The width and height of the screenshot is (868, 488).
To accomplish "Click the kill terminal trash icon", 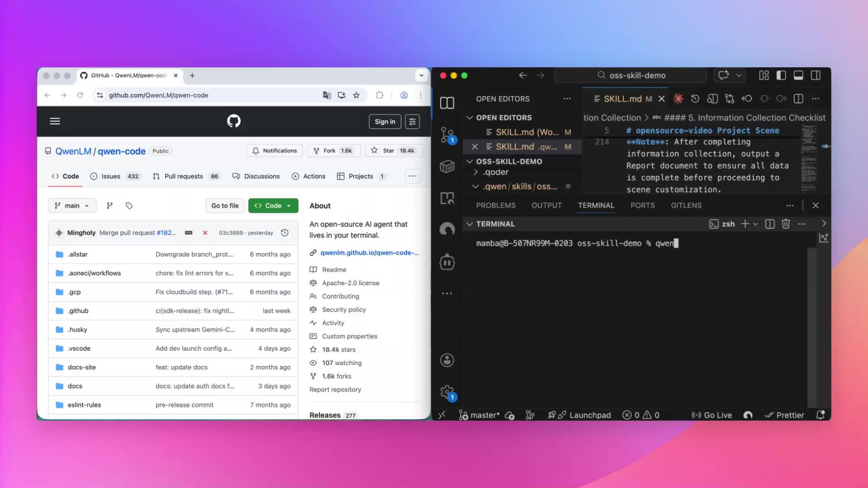I will coord(786,224).
